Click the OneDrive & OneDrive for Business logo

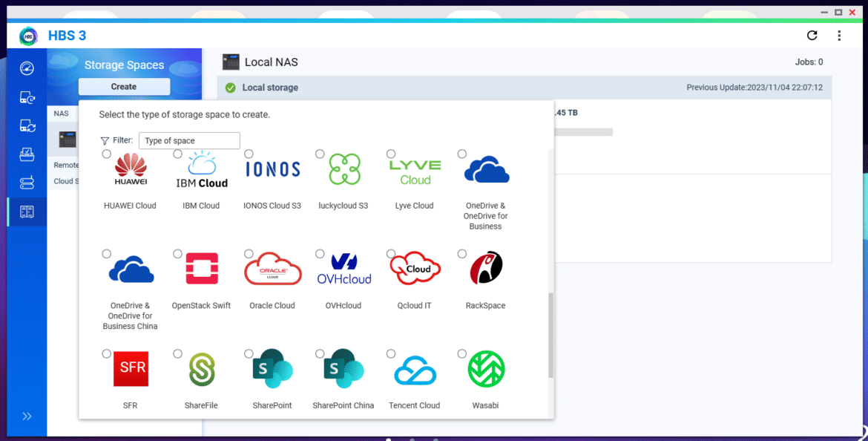click(x=487, y=169)
